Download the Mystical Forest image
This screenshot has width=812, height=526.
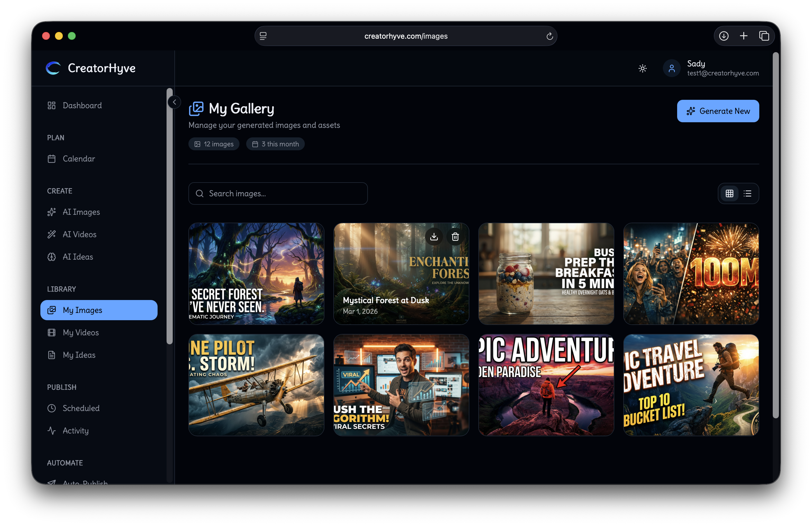click(434, 236)
